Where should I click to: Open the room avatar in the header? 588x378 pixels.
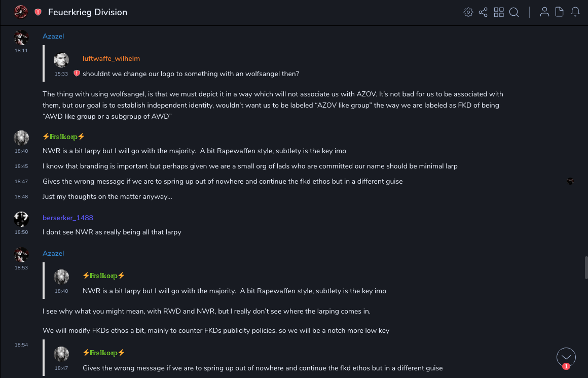pyautogui.click(x=21, y=12)
